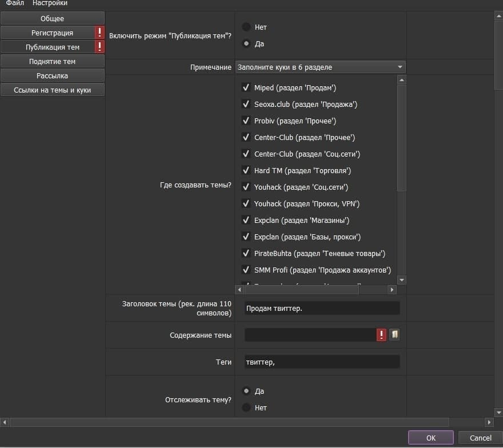Click the 'Где создавать темы?' label

coord(195,185)
